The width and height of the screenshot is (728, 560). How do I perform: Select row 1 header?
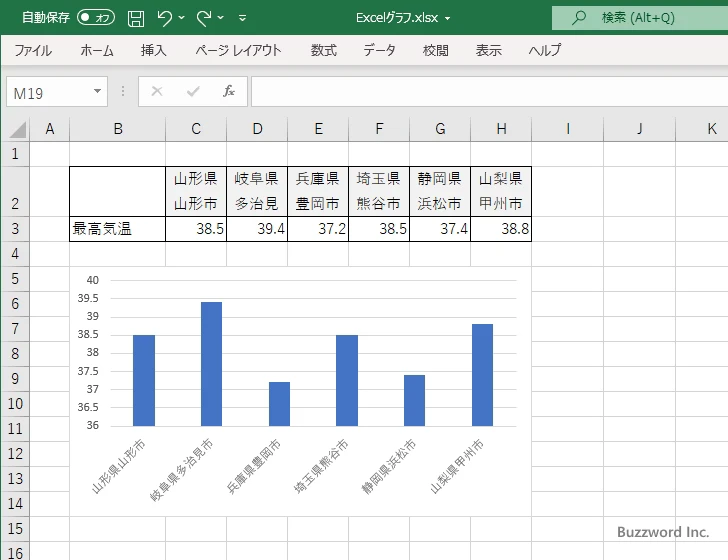[x=15, y=154]
